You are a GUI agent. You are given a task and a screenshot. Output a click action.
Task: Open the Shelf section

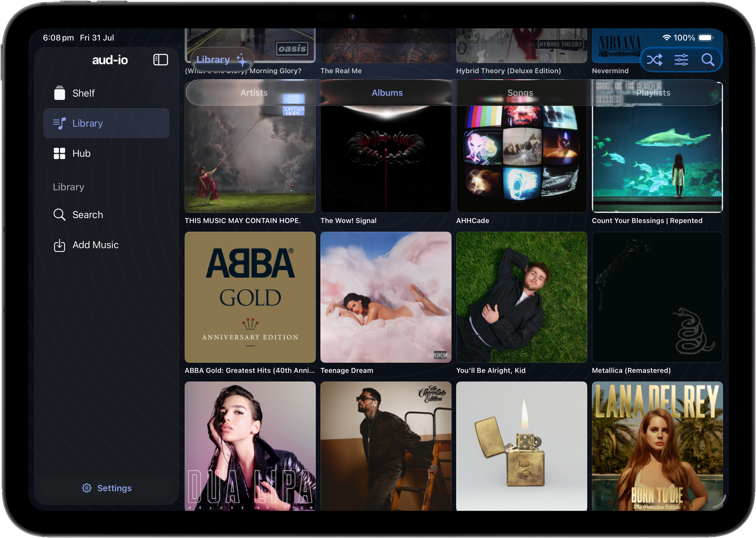(106, 93)
